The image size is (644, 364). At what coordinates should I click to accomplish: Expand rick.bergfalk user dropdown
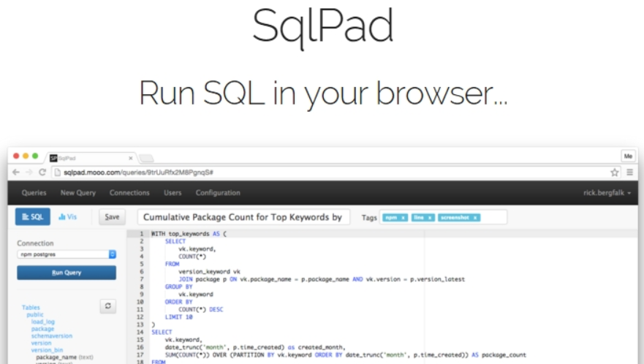[607, 193]
